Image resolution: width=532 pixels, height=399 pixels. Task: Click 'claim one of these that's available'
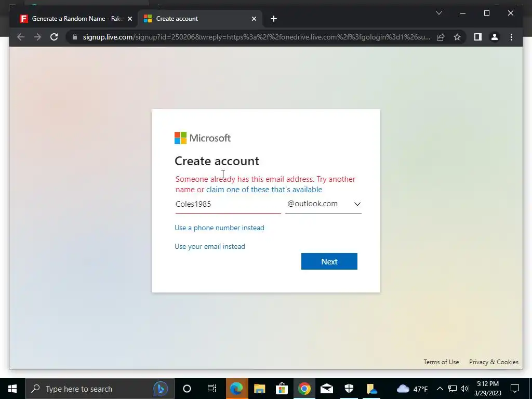pyautogui.click(x=264, y=189)
